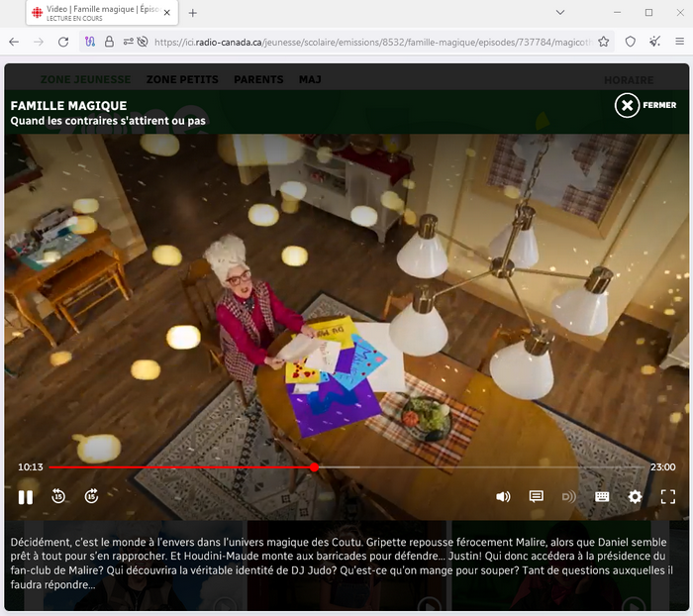Mute the video volume
Viewport: 693px width, 616px height.
(503, 497)
